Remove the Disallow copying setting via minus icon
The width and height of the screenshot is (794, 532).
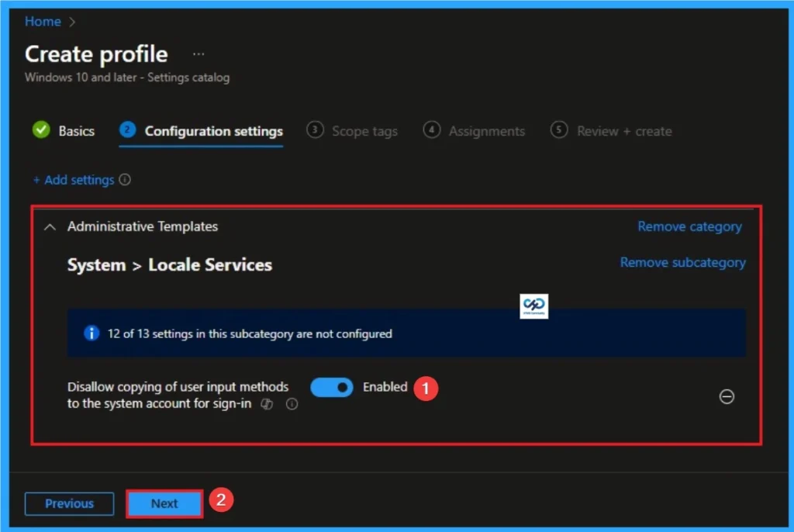(727, 396)
